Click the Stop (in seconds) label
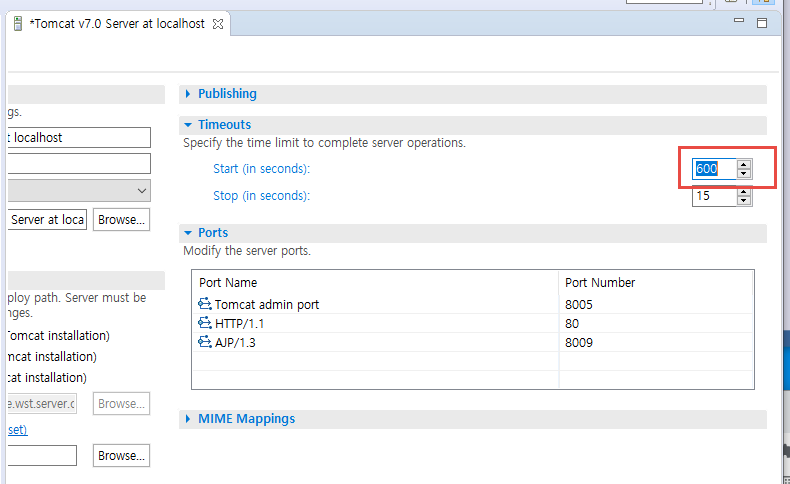This screenshot has height=484, width=790. 261,196
